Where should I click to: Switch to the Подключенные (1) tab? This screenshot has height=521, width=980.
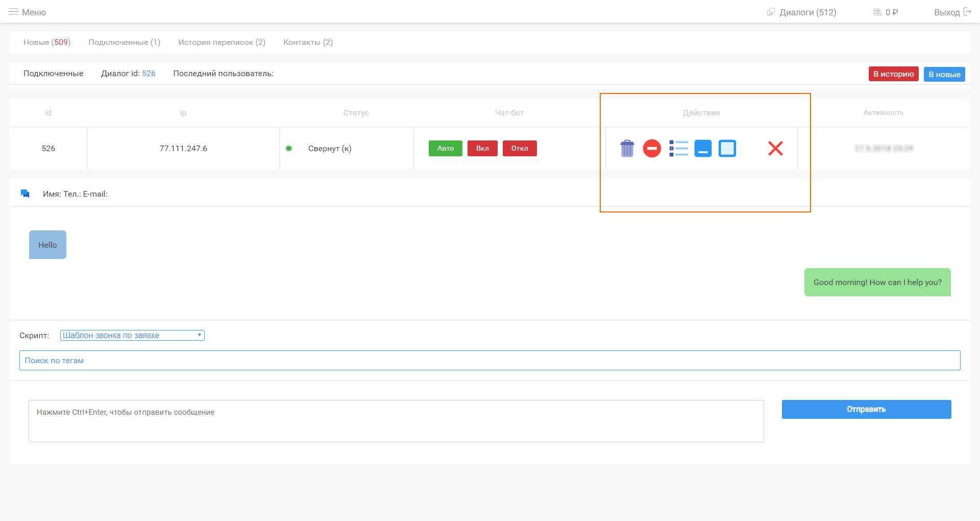[124, 42]
